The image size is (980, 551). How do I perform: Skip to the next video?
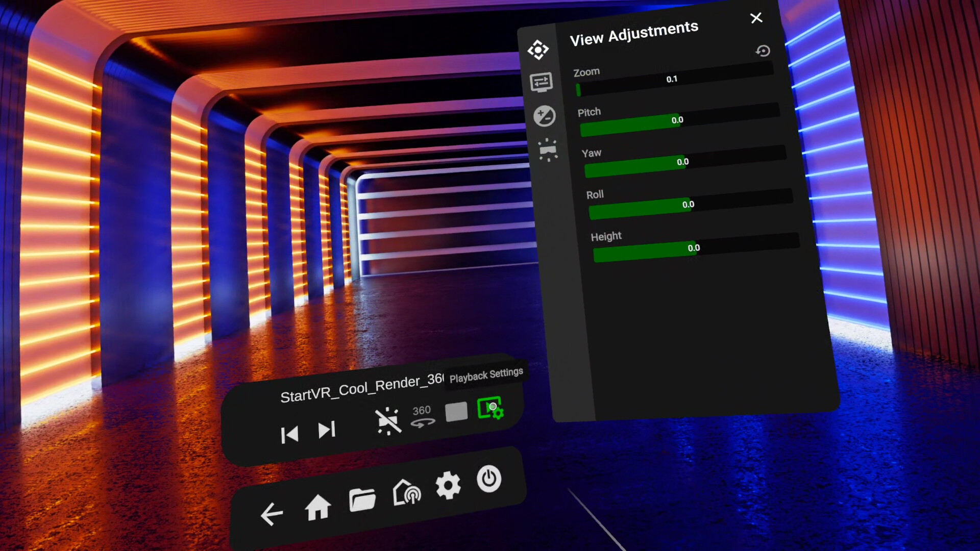(327, 430)
